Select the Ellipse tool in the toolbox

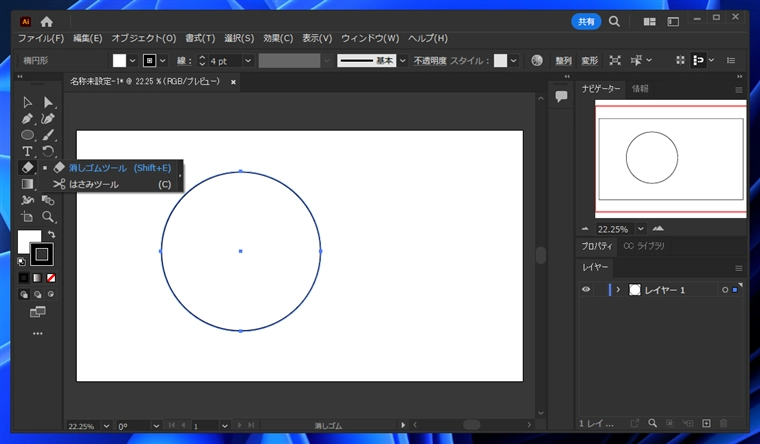pos(27,135)
